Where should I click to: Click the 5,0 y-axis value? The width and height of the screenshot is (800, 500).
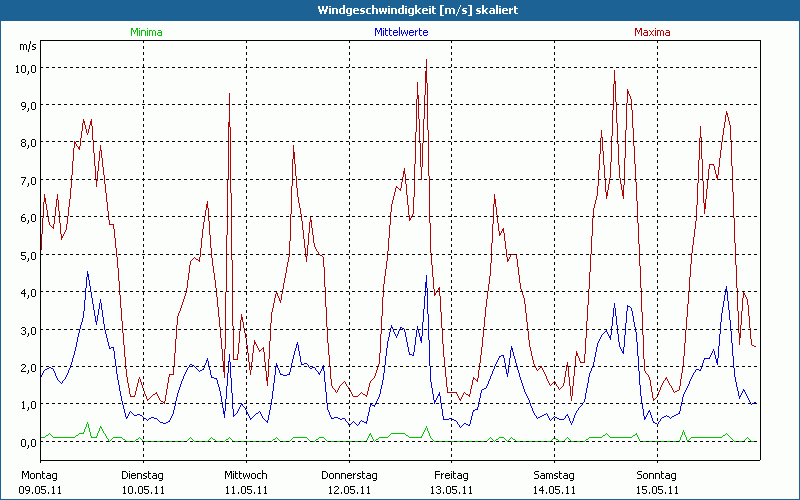29,255
